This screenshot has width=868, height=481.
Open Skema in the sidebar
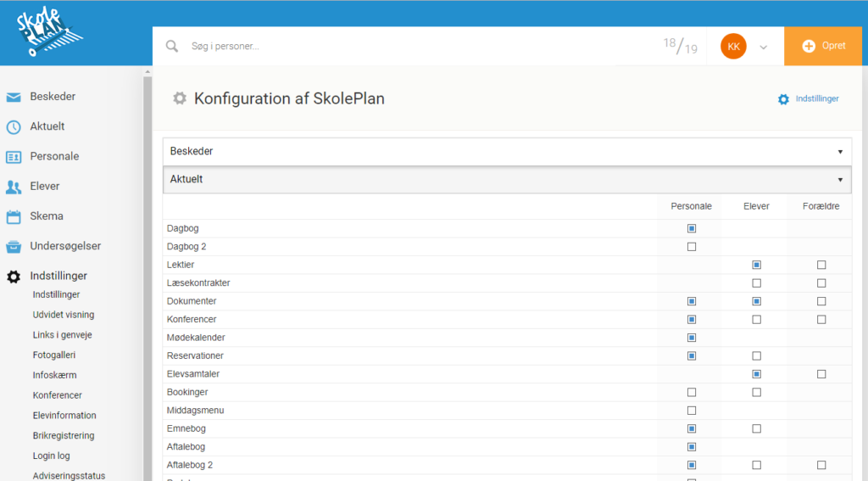(x=47, y=216)
